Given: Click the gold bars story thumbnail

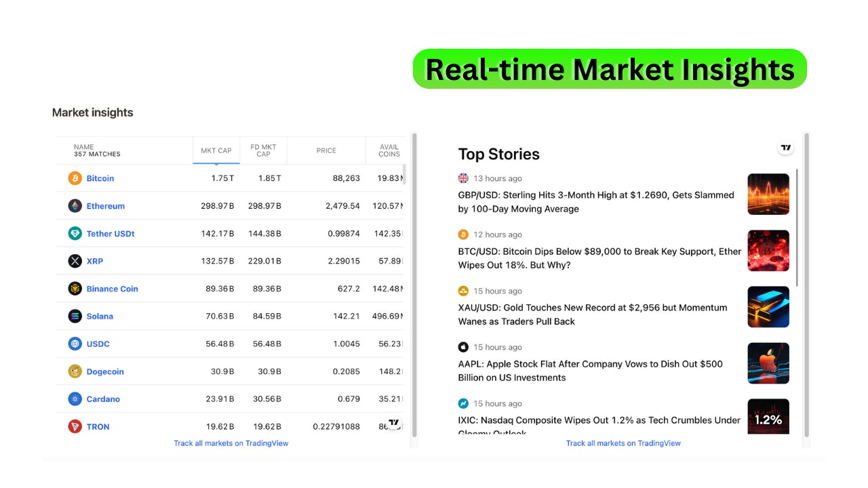Looking at the screenshot, I should click(768, 307).
